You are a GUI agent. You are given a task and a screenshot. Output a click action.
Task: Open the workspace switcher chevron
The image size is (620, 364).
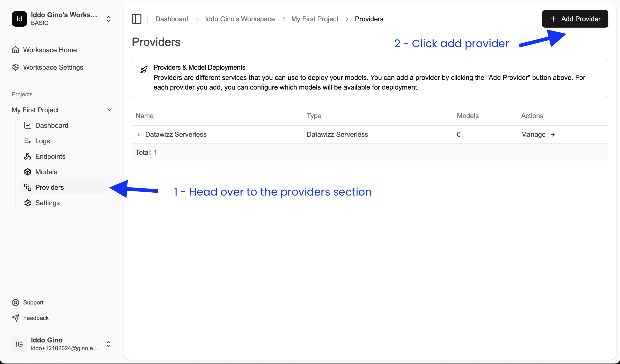108,19
